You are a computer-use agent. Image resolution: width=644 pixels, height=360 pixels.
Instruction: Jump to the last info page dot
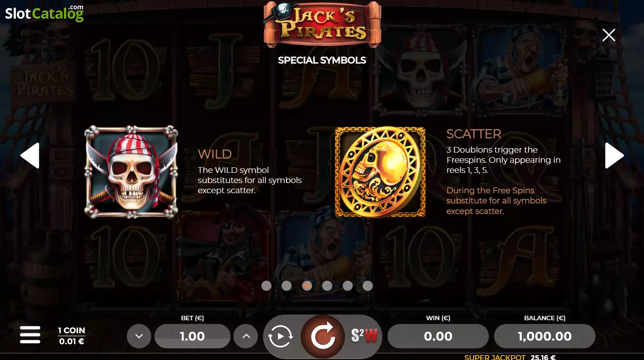click(368, 286)
